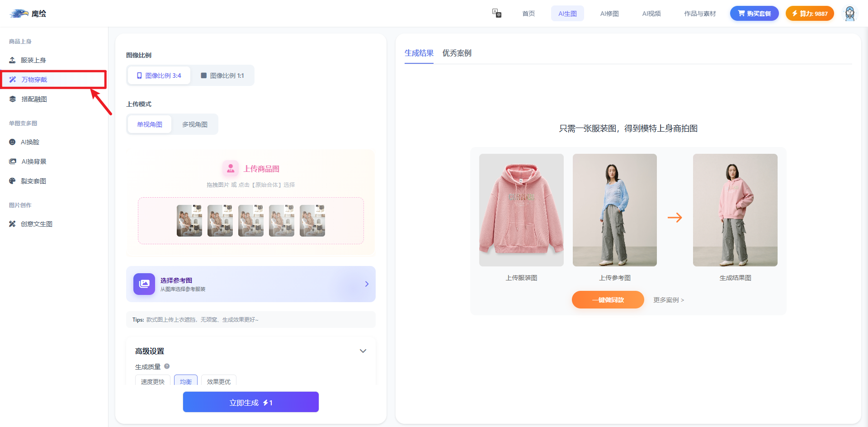
Task: Click the translate language icon in header
Action: (496, 13)
